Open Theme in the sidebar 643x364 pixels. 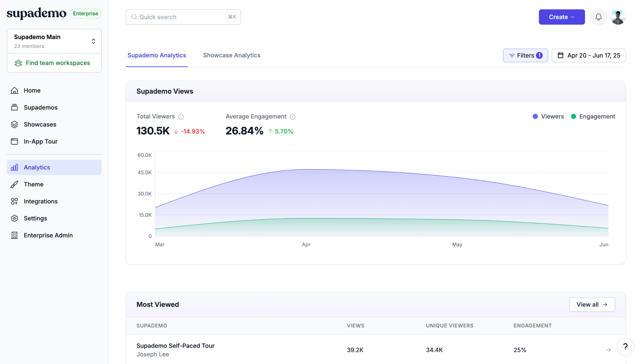(54, 184)
